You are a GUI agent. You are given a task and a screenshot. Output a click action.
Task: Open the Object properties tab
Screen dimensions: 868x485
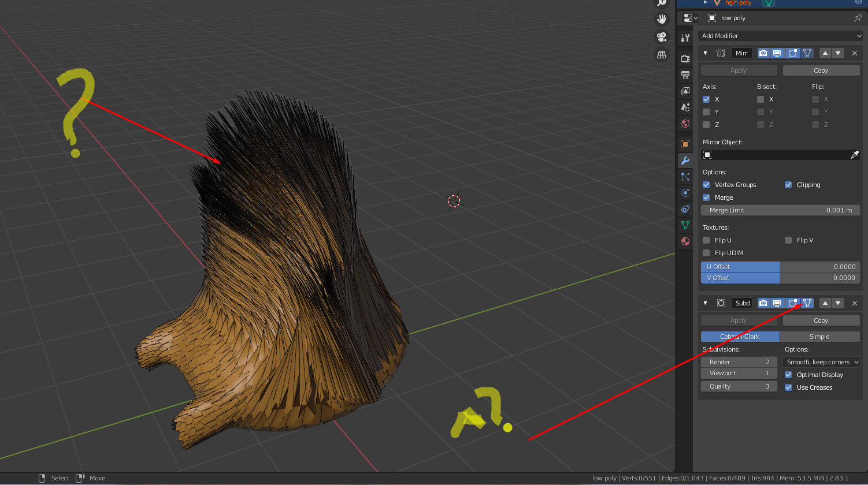click(x=685, y=144)
